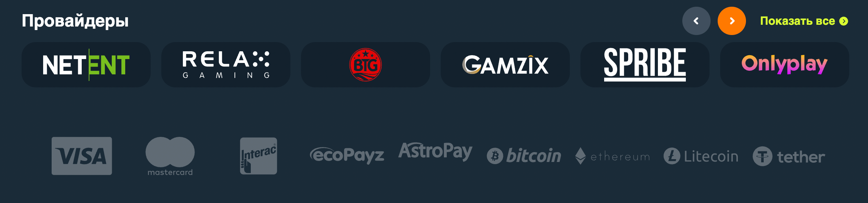Click the Visa payment icon
This screenshot has width=868, height=203.
click(82, 156)
